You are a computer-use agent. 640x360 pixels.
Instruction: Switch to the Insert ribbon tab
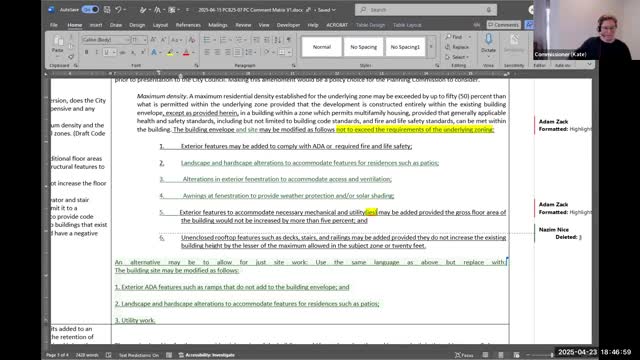[x=96, y=25]
